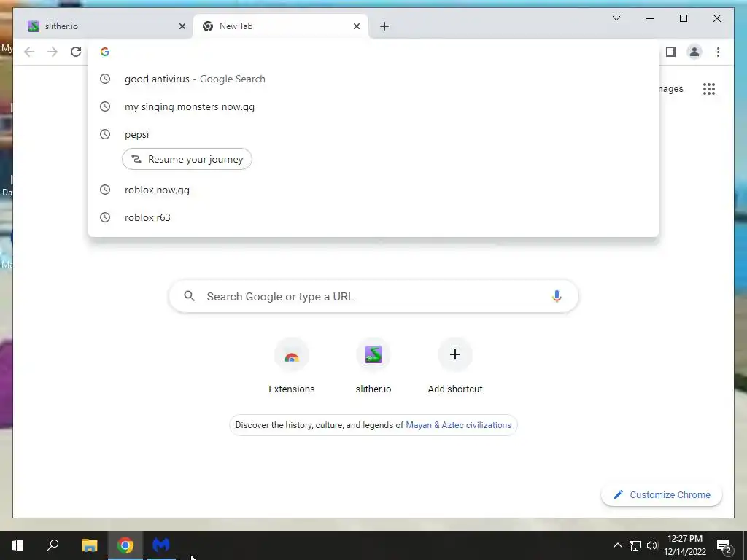Click the voice search microphone

tap(557, 296)
